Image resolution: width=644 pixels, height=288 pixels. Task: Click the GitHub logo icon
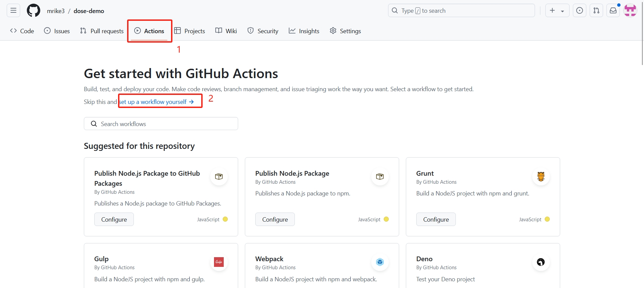(34, 11)
